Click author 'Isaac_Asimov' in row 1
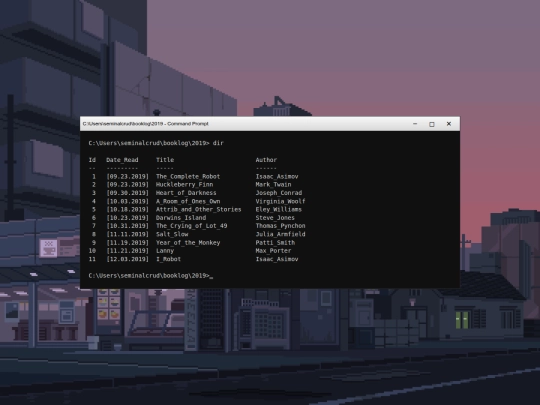The image size is (540, 405). (x=277, y=176)
